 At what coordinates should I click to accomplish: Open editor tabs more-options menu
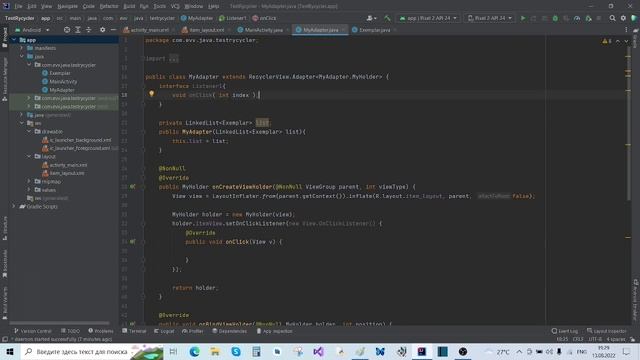tap(626, 30)
